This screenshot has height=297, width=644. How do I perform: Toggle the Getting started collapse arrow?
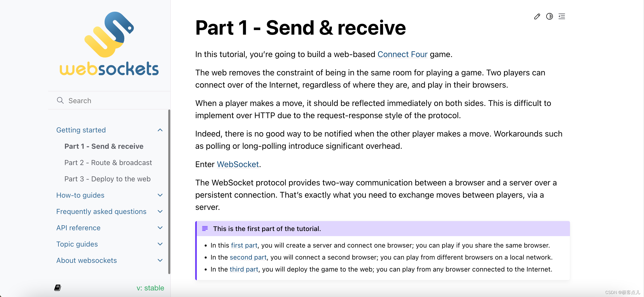162,130
